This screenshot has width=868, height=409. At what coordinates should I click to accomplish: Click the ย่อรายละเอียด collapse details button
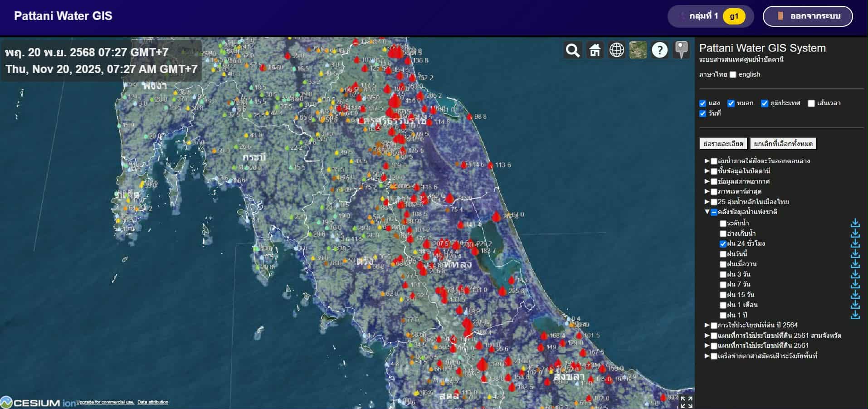723,144
